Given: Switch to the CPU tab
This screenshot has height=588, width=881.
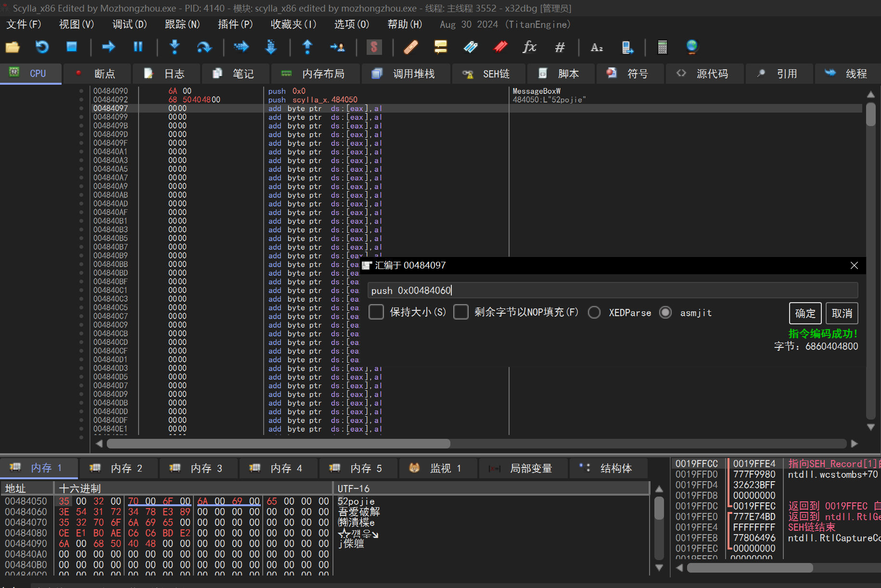Looking at the screenshot, I should 31,74.
